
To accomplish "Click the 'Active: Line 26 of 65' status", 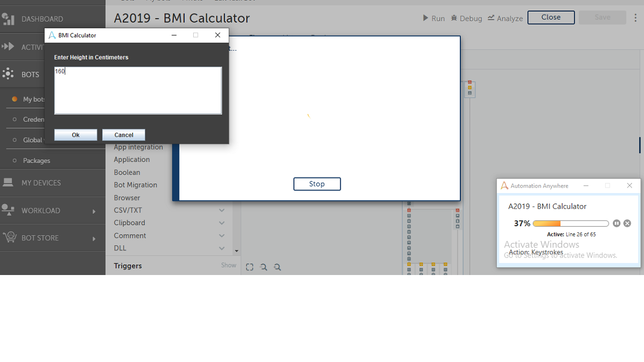I will click(x=571, y=234).
